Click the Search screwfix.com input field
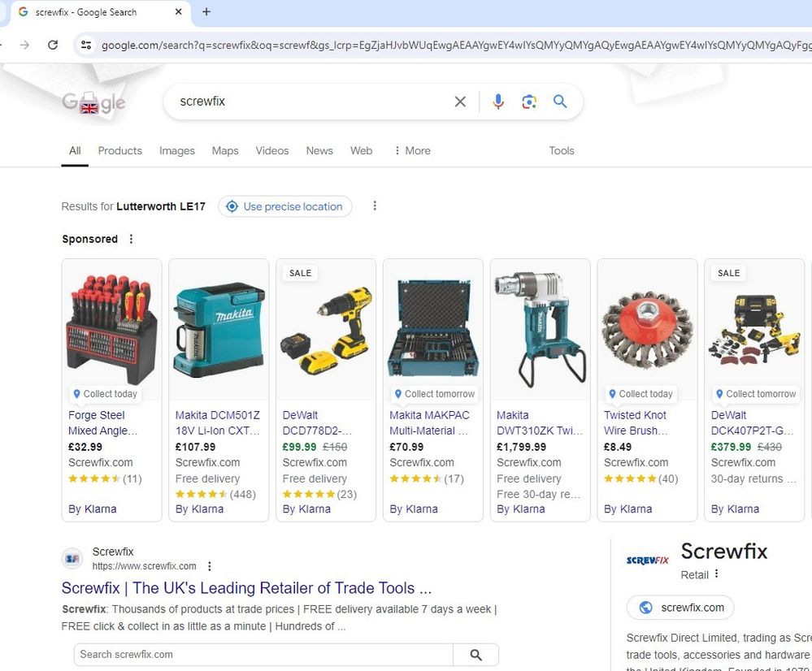Screen dimensions: 812x671 [x=263, y=655]
